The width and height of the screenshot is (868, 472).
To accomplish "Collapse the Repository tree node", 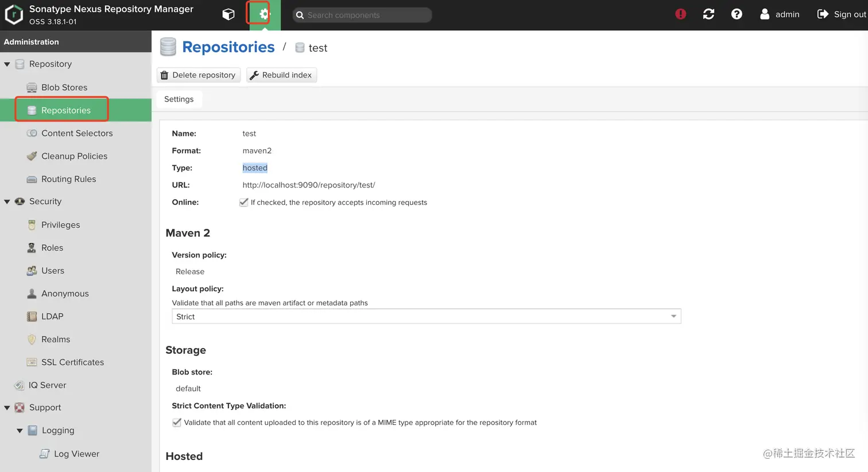I will [7, 64].
